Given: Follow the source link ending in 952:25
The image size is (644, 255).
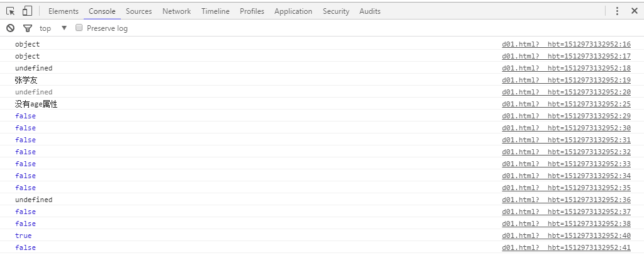Looking at the screenshot, I should click(x=566, y=105).
